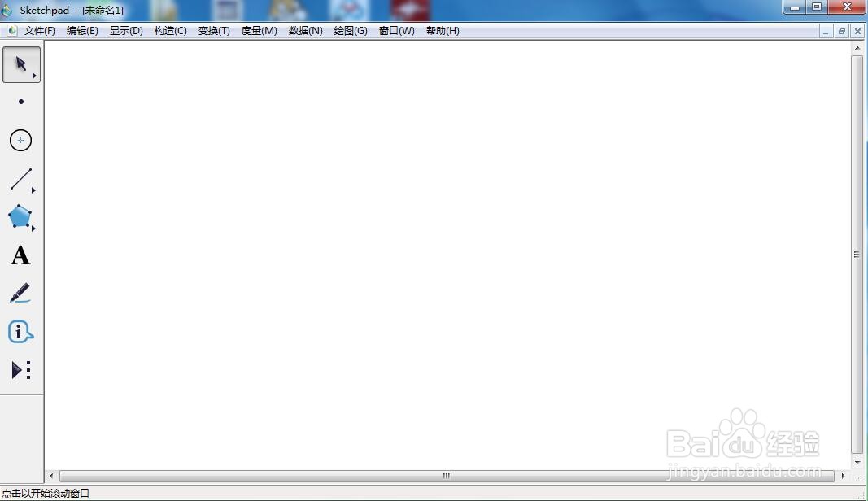Image resolution: width=868 pixels, height=501 pixels.
Task: Click the document icon left of 文件 menu
Action: click(x=11, y=30)
